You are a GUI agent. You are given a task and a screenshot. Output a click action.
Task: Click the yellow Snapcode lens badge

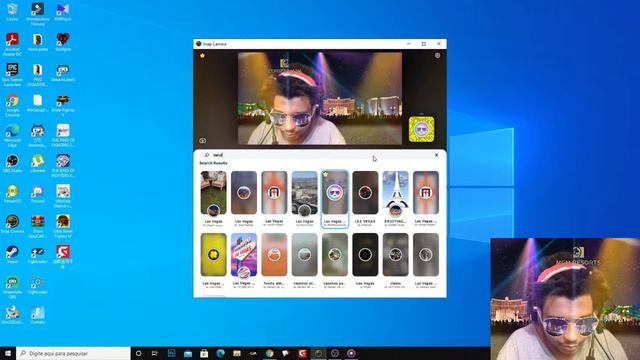pos(421,129)
